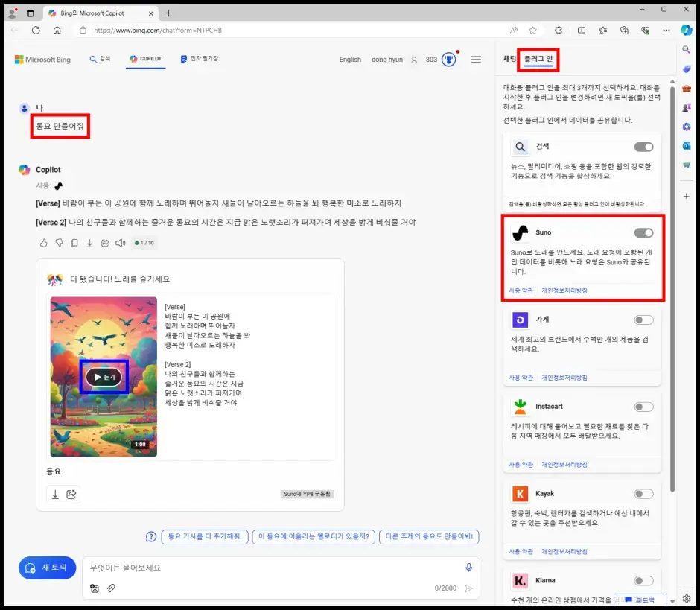Download the generated song from the card
Screen dimensions: 700x610
click(x=55, y=495)
